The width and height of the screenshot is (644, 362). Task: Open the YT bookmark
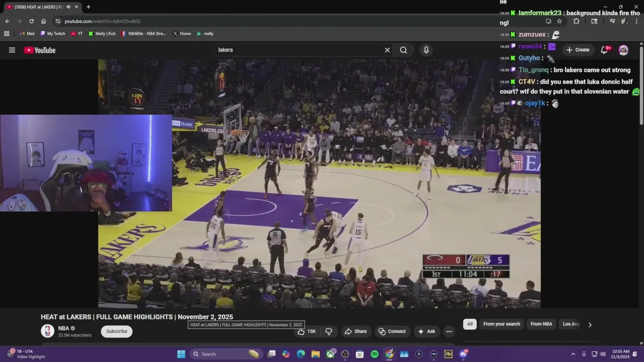[77, 34]
